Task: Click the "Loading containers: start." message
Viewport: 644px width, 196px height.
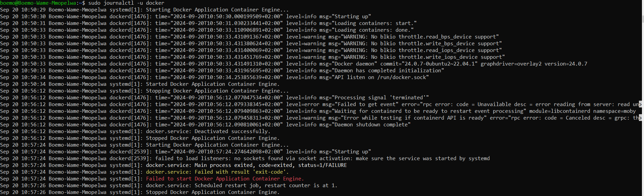Action: [375, 23]
